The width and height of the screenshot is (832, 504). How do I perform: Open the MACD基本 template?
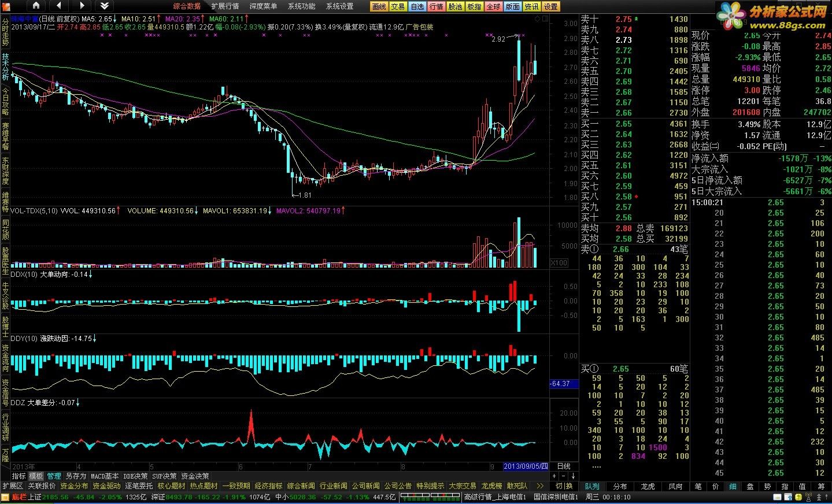[105, 476]
